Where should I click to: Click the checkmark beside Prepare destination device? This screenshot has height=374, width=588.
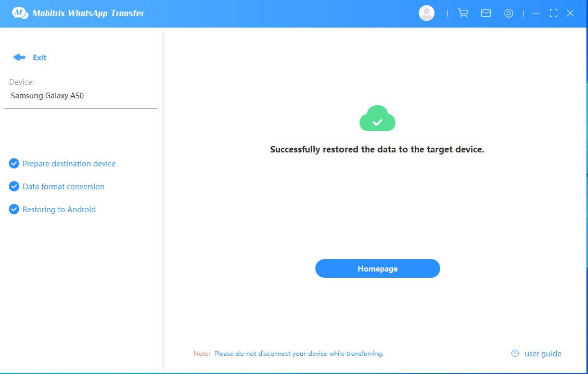click(14, 163)
